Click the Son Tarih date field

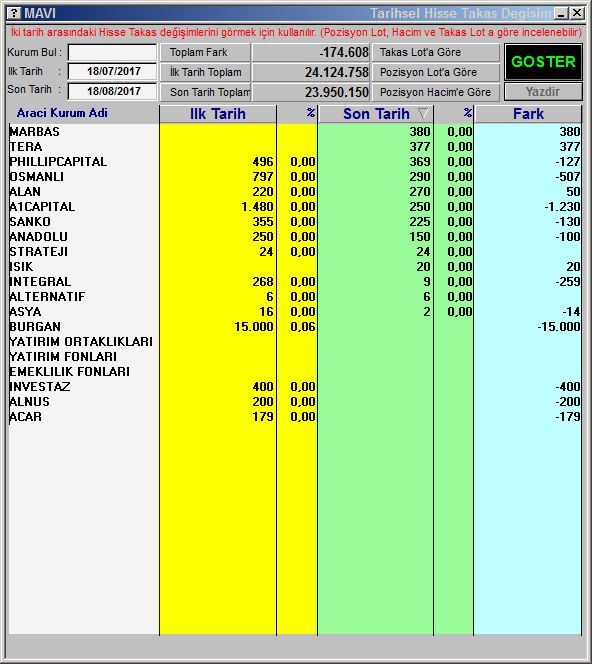[x=112, y=91]
